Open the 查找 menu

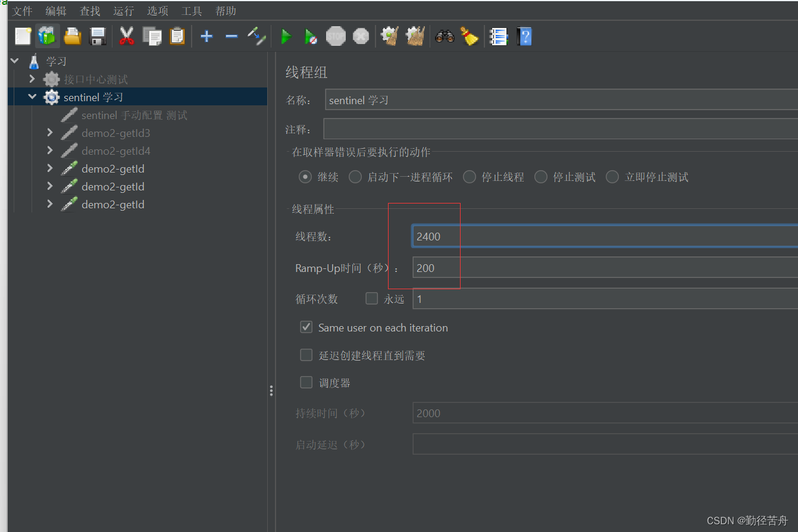tap(90, 11)
